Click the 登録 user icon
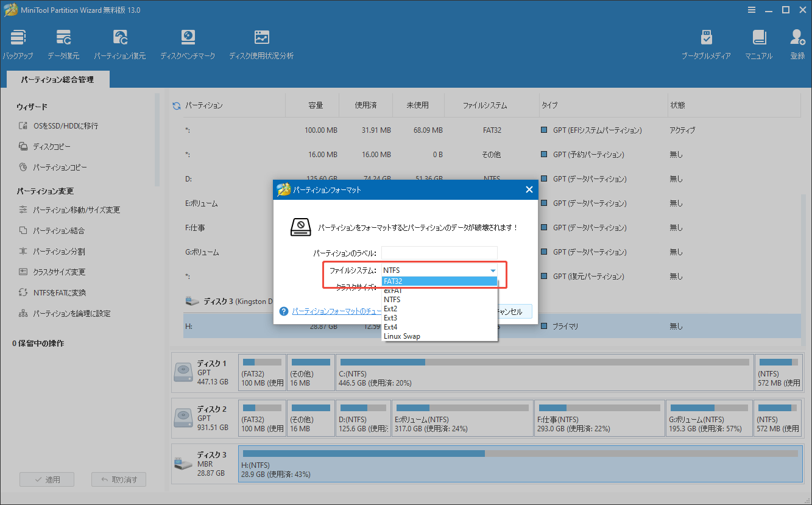The height and width of the screenshot is (505, 812). pos(797,44)
